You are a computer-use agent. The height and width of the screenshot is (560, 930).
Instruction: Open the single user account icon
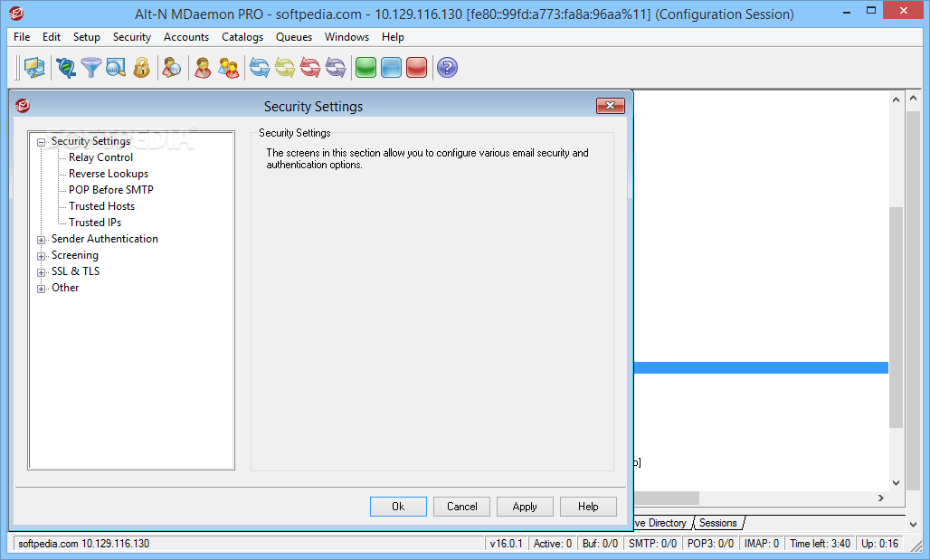coord(203,68)
